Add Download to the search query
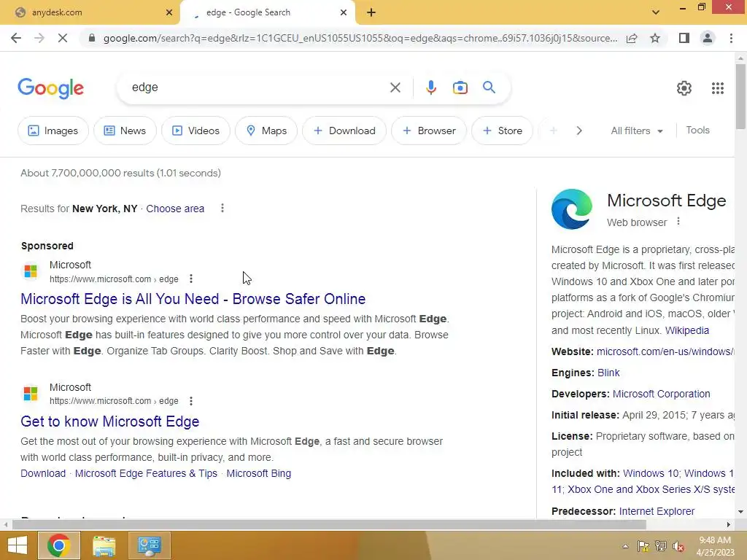The width and height of the screenshot is (747, 560). pos(344,131)
